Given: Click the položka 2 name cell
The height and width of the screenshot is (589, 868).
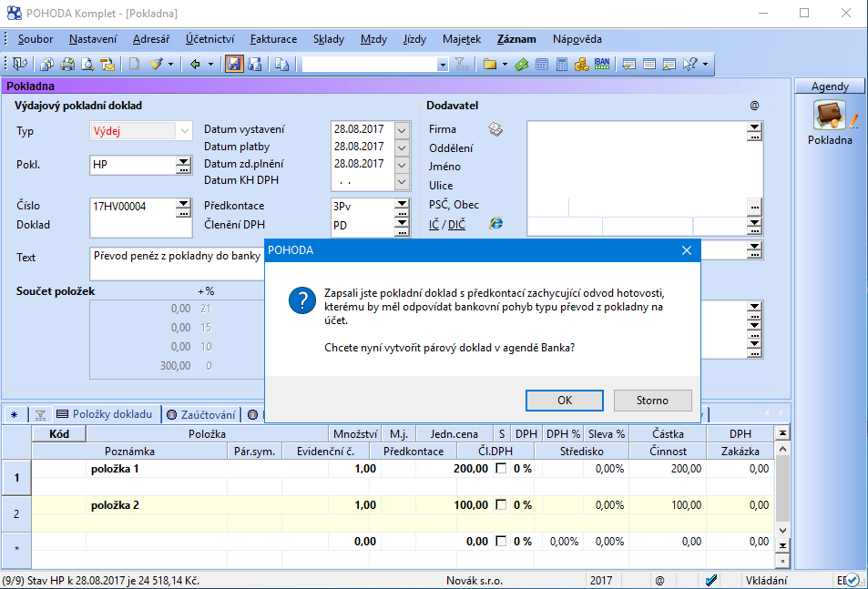Looking at the screenshot, I should click(x=208, y=505).
